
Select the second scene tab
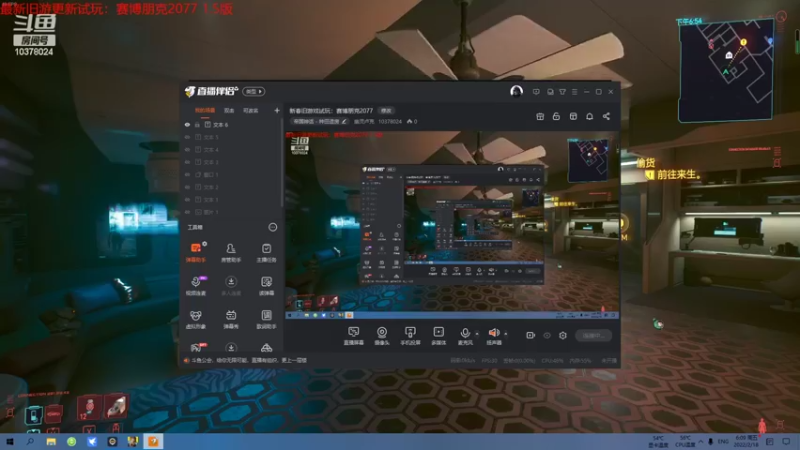(229, 110)
